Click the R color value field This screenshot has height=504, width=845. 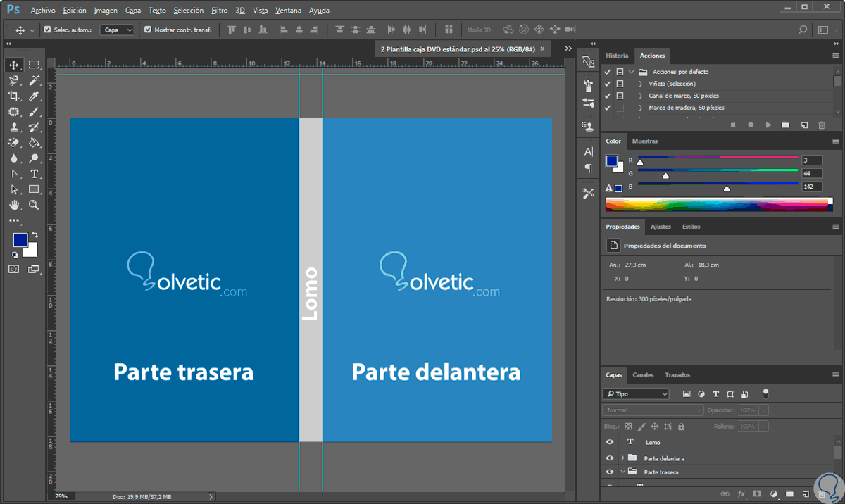(811, 160)
